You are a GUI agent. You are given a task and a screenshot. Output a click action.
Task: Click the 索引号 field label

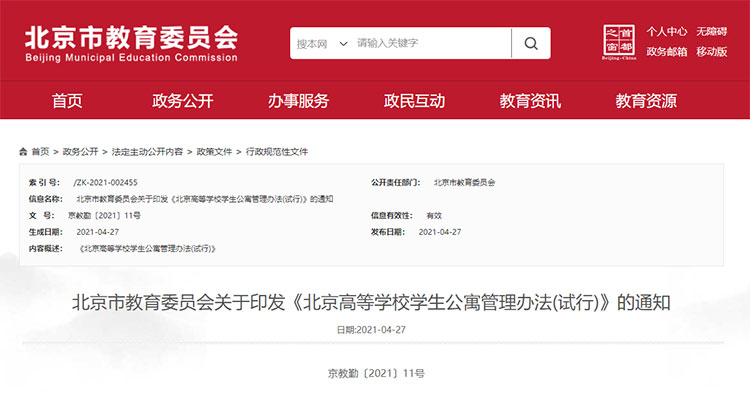click(x=44, y=183)
